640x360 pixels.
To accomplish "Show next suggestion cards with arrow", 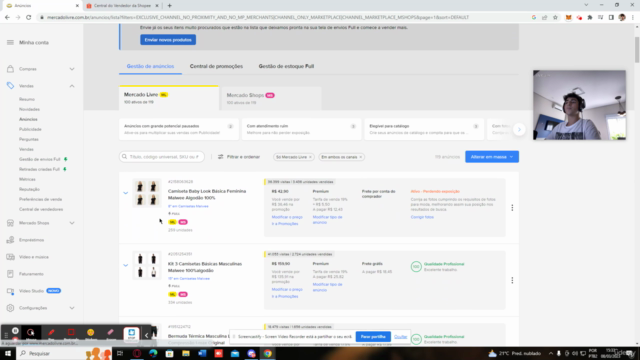I will click(519, 129).
